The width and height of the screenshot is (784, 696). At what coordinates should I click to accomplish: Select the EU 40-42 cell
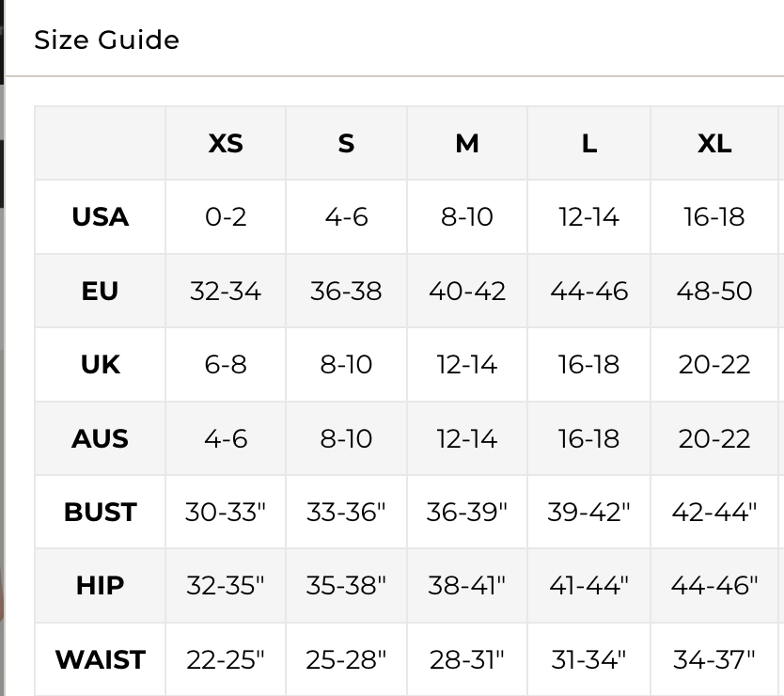(467, 291)
